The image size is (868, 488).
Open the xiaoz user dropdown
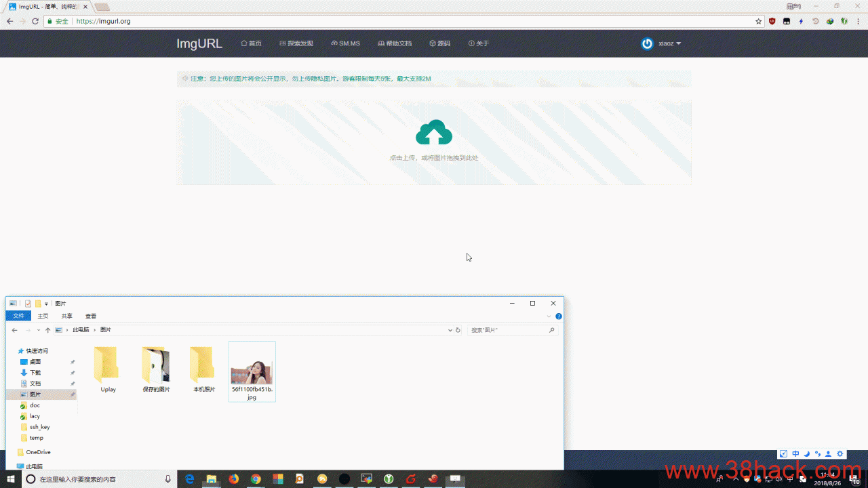(x=662, y=43)
